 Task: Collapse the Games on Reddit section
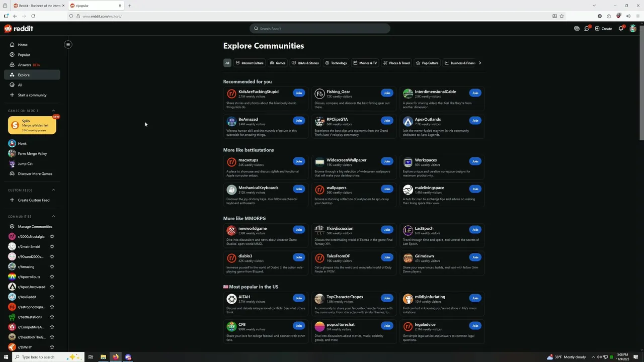click(x=53, y=111)
